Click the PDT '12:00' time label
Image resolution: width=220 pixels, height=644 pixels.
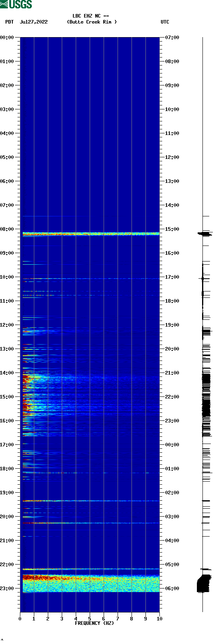click(7, 325)
